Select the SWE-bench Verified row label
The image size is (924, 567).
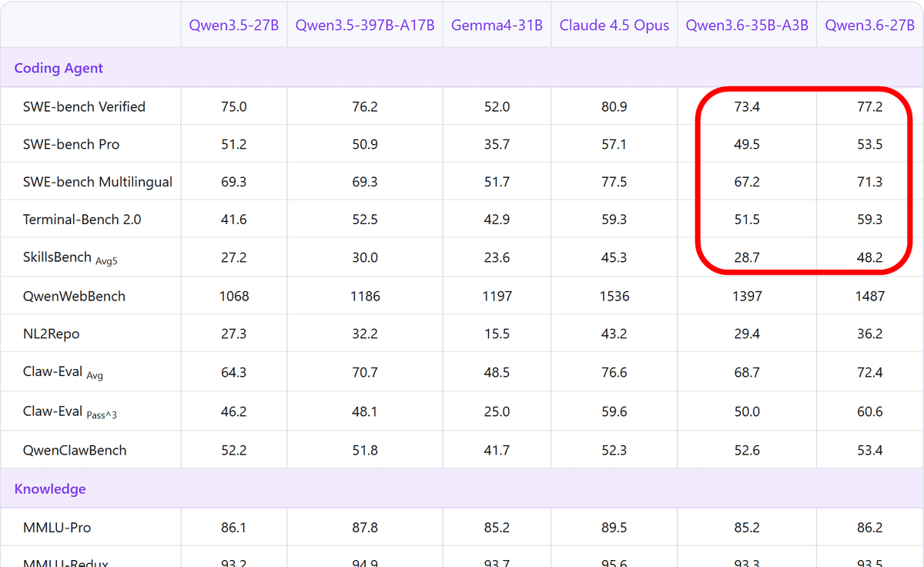click(x=84, y=107)
